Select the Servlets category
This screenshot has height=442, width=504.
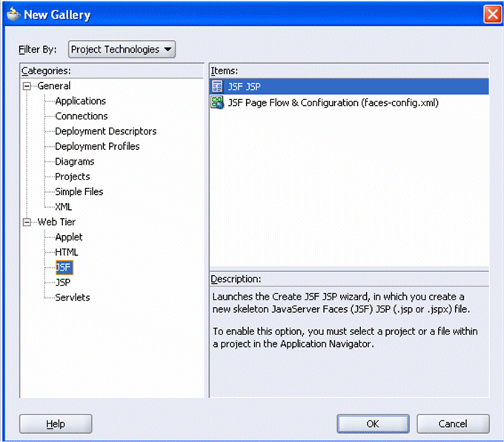tap(73, 297)
